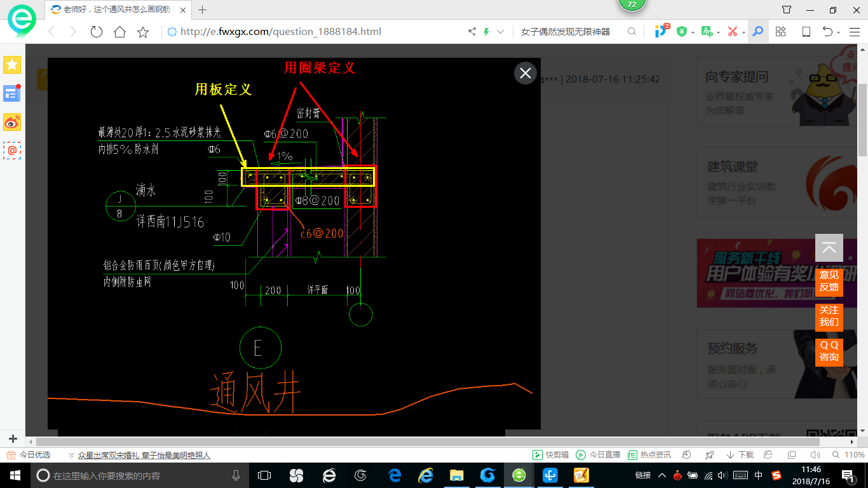Reload the current page
Image resolution: width=868 pixels, height=488 pixels.
(x=97, y=32)
